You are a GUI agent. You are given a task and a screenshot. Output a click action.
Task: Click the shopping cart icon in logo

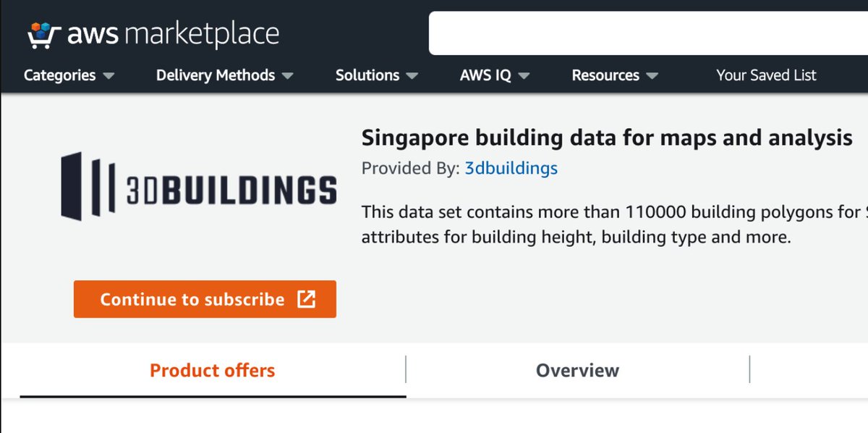tap(44, 35)
